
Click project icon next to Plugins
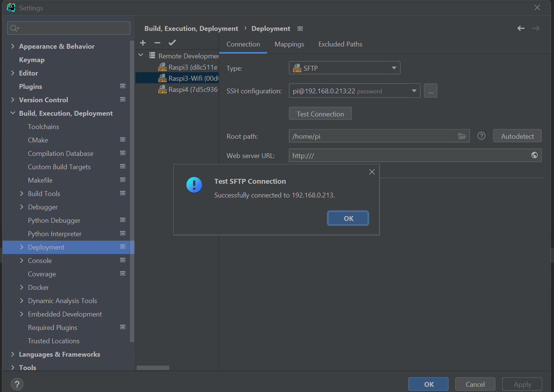click(x=122, y=86)
